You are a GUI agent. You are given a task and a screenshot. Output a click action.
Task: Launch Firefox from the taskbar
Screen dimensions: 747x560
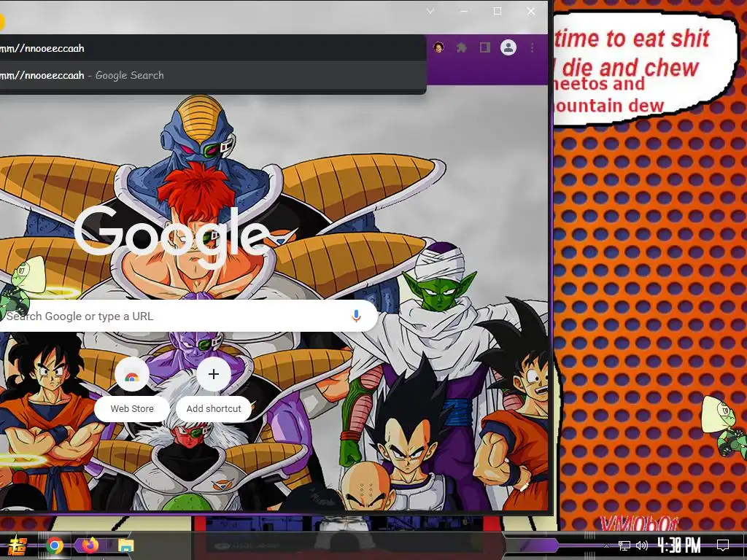click(90, 545)
